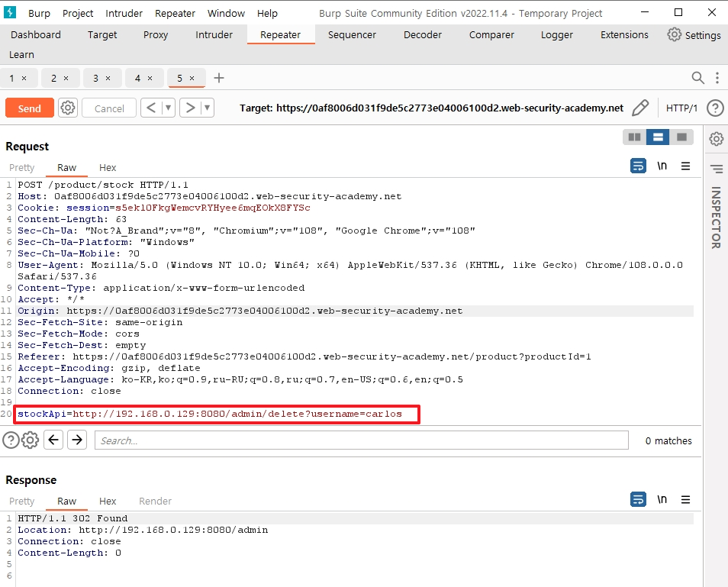Screen dimensions: 728x587
Task: Jump to previous search match
Action: [x=54, y=440]
